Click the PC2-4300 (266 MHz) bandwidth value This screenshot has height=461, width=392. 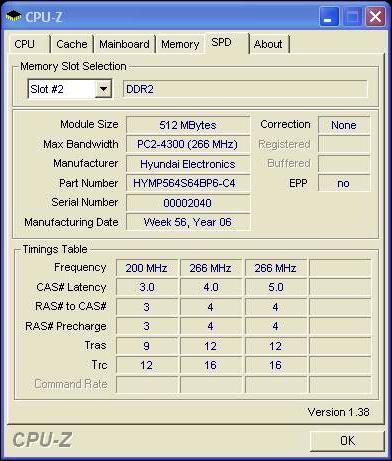pos(188,144)
